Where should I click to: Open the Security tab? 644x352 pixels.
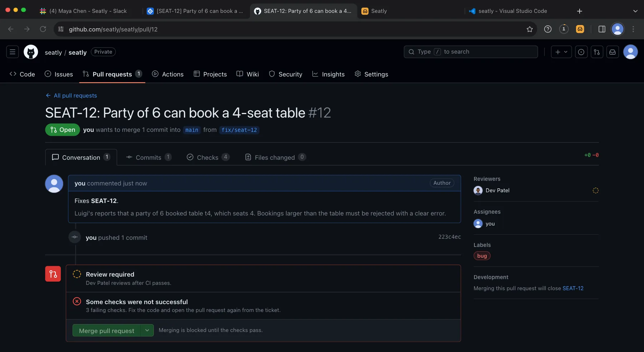tap(286, 74)
